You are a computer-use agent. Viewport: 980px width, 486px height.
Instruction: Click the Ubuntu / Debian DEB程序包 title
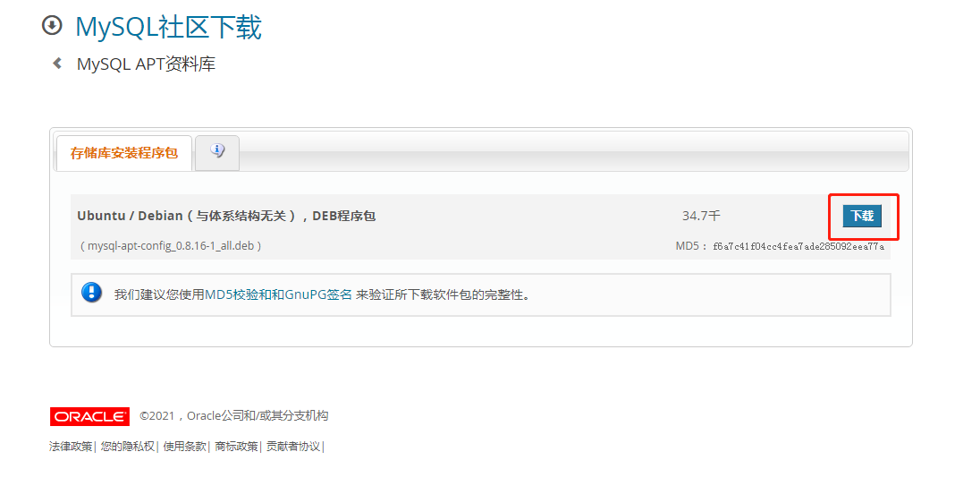point(226,216)
